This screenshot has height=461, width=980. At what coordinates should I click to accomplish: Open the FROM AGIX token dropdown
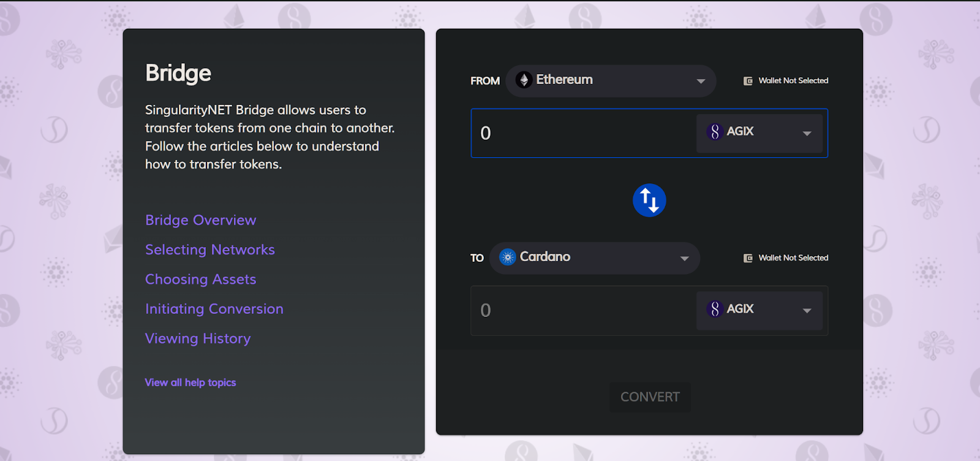click(759, 133)
